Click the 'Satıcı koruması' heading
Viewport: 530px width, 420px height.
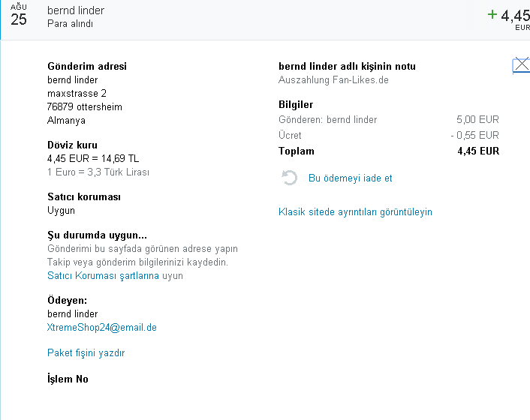tap(84, 196)
